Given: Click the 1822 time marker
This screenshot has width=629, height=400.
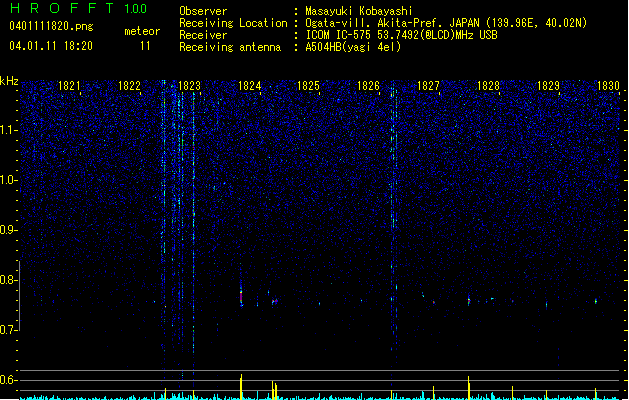Looking at the screenshot, I should 129,86.
